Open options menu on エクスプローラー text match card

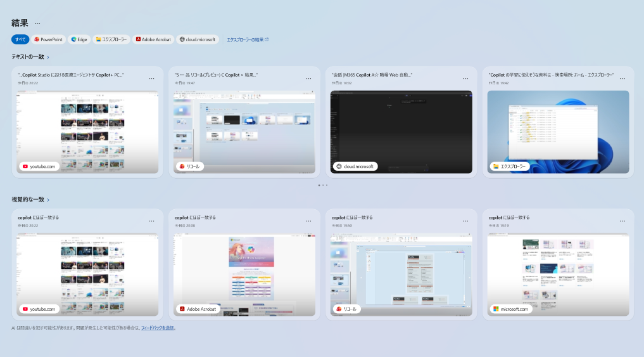622,79
